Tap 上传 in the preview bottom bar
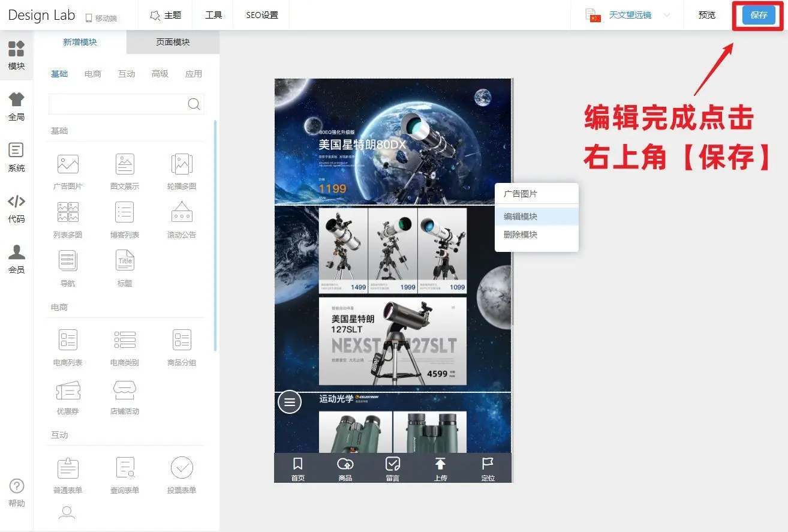788x532 pixels. pos(441,468)
